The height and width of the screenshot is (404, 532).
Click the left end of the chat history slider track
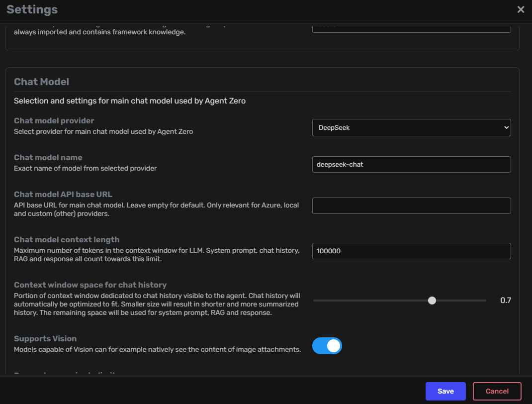tap(315, 300)
